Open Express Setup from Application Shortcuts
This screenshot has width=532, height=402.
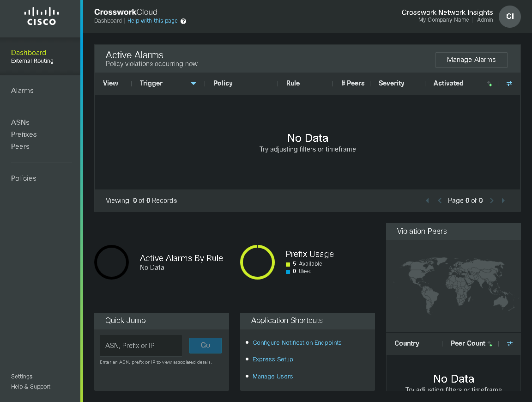point(272,359)
